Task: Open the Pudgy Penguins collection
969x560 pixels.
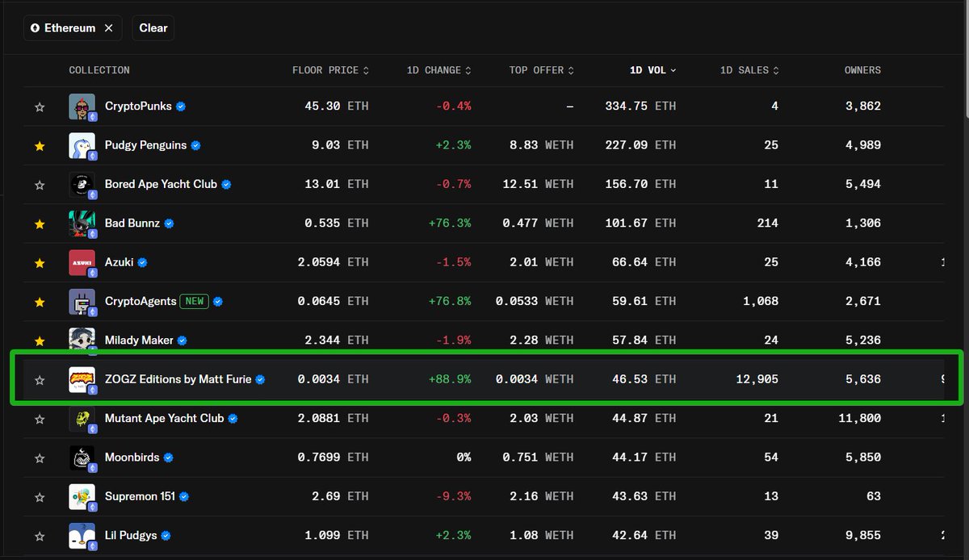Action: point(145,145)
